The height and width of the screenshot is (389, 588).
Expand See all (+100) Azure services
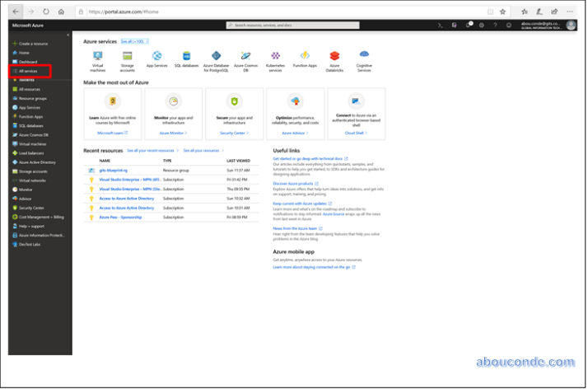coord(134,40)
